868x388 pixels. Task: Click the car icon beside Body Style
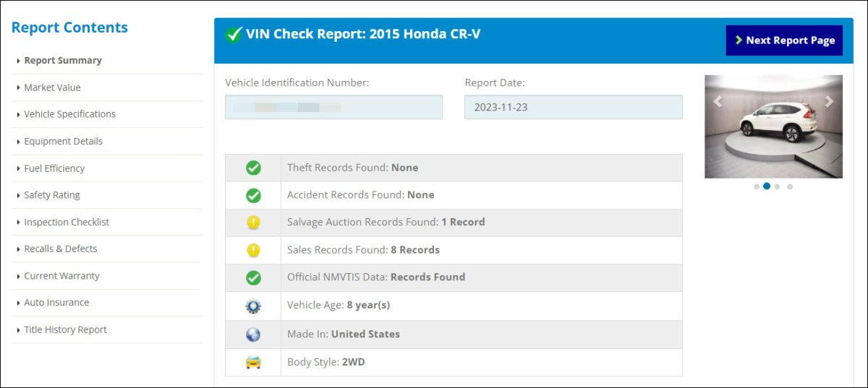pyautogui.click(x=253, y=362)
